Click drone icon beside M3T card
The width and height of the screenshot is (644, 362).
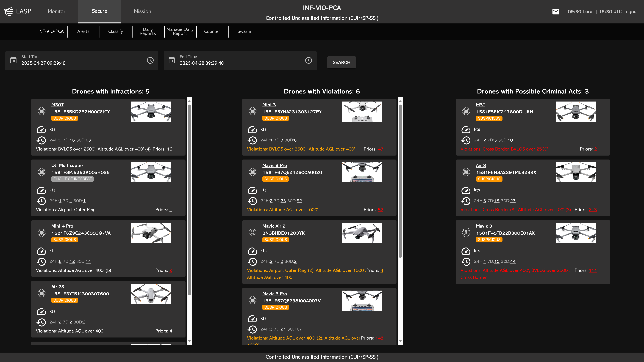coord(466,111)
